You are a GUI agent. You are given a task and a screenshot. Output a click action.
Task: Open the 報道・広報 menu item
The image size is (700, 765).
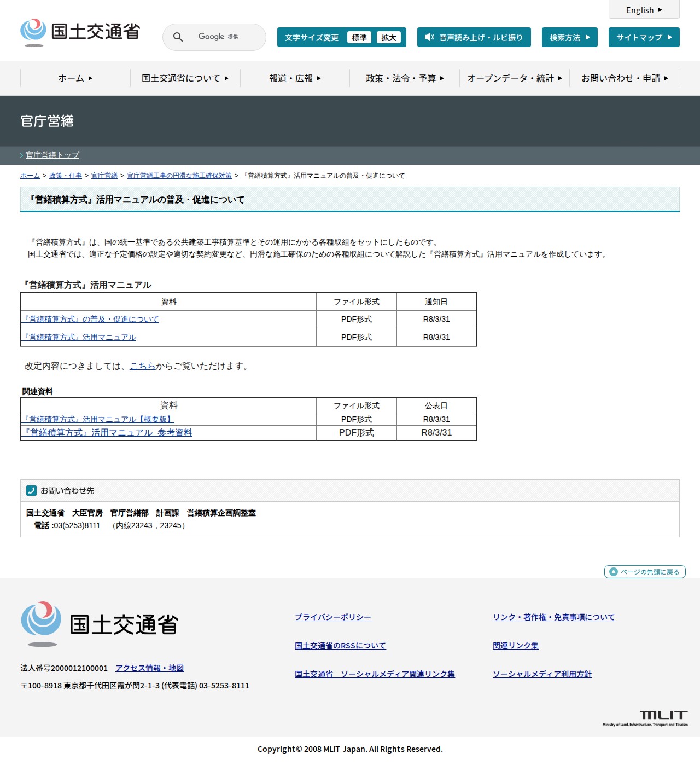coord(295,78)
